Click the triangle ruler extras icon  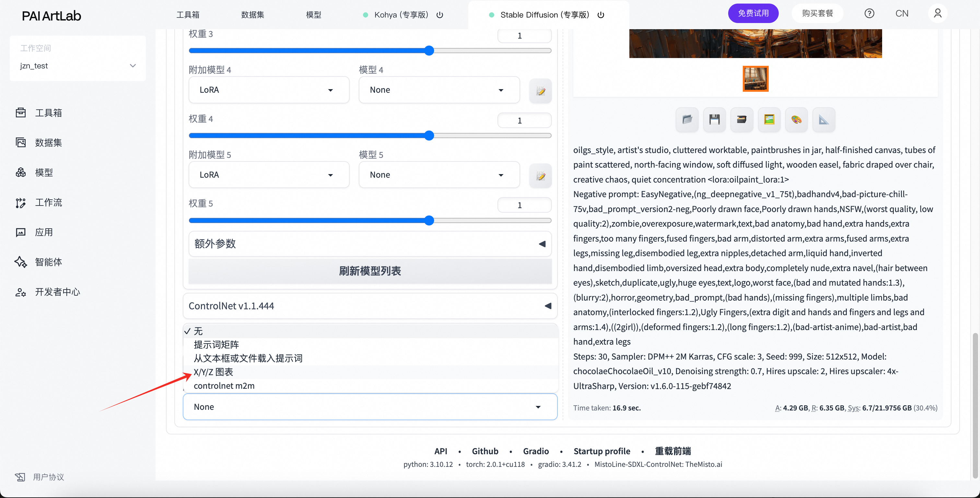[x=824, y=120]
